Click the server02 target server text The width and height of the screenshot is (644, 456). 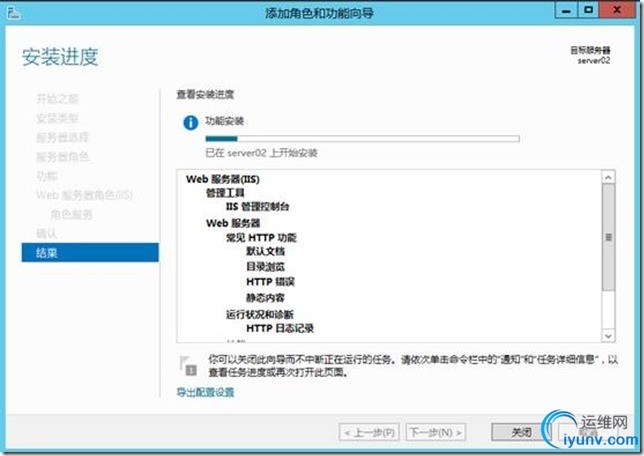tap(594, 60)
